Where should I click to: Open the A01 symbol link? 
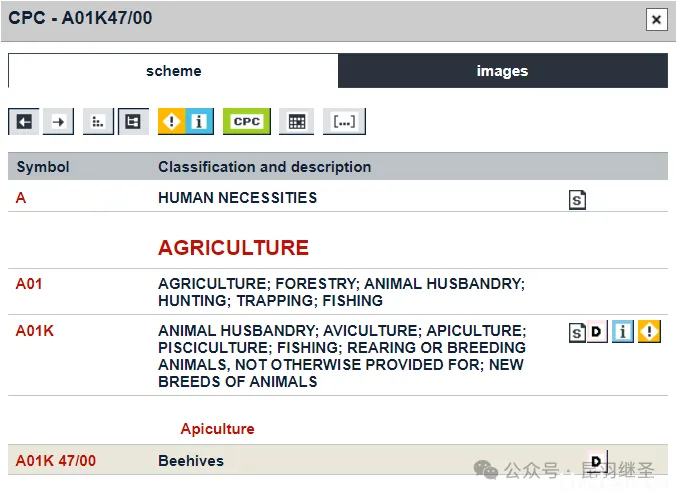click(x=29, y=284)
